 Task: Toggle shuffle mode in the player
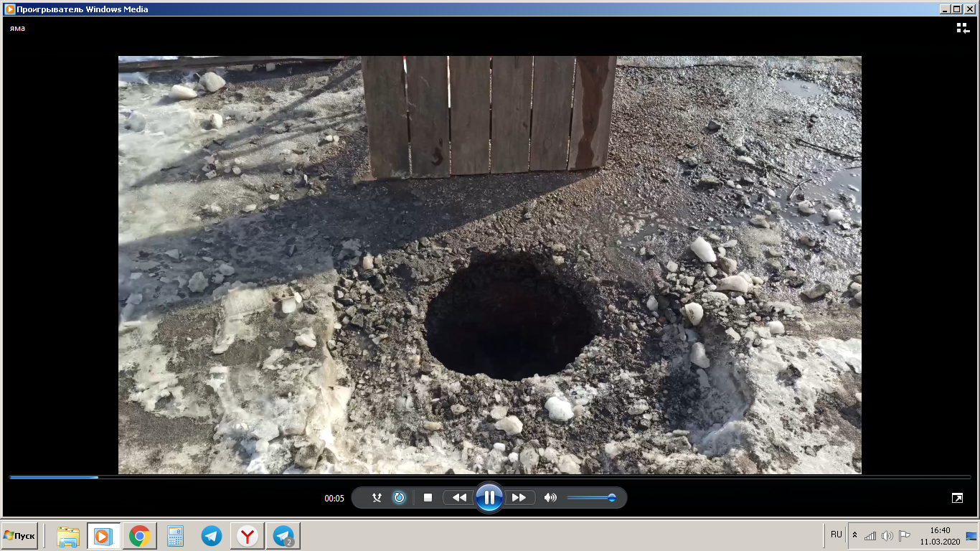pos(377,497)
